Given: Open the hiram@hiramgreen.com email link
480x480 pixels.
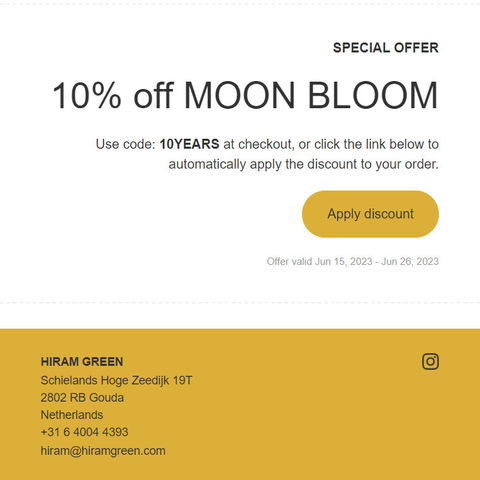Looking at the screenshot, I should 103,451.
